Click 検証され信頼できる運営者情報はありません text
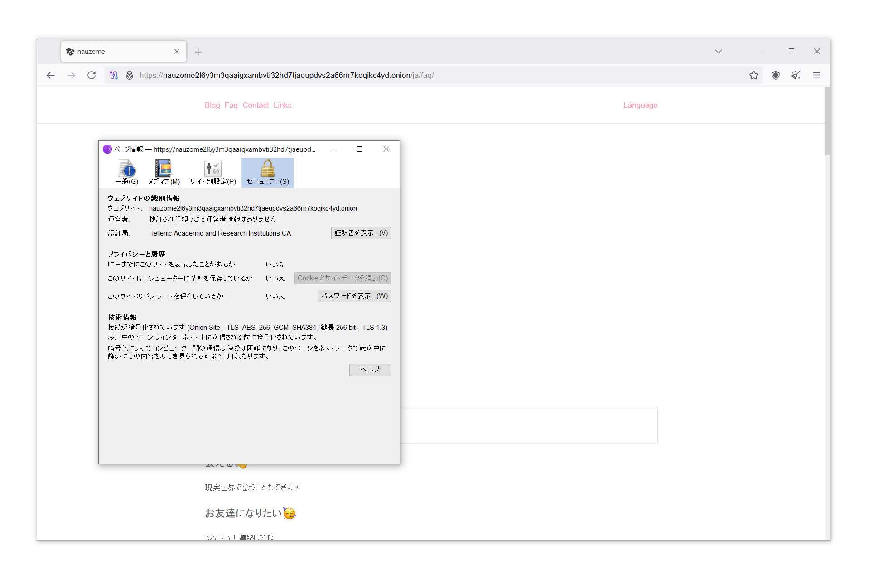Image resolution: width=873 pixels, height=588 pixels. [213, 219]
